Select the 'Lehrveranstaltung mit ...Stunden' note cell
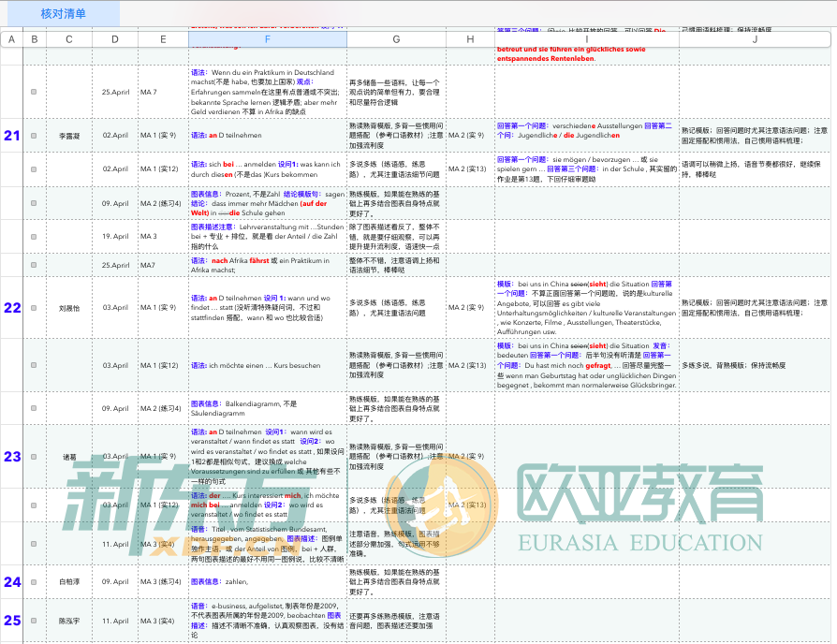The image size is (837, 644). pyautogui.click(x=268, y=237)
